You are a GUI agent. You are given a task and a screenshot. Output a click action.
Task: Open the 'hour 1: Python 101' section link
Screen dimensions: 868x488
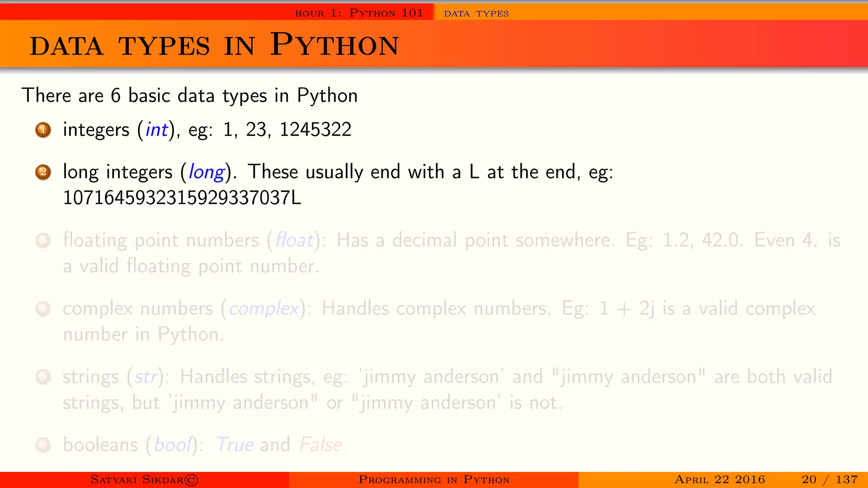(359, 13)
